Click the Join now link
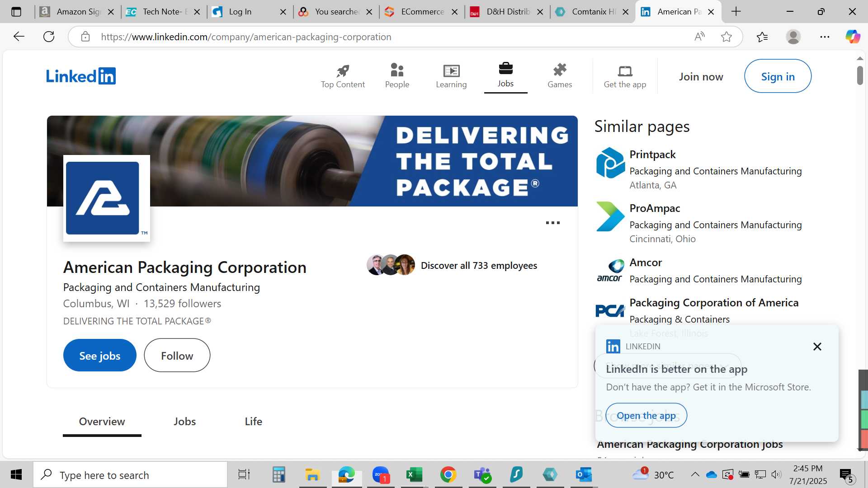Image resolution: width=868 pixels, height=488 pixels. [x=701, y=77]
